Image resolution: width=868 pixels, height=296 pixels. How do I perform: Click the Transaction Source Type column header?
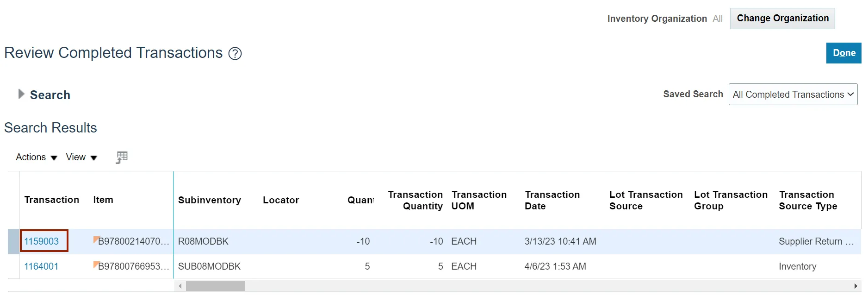coord(808,200)
